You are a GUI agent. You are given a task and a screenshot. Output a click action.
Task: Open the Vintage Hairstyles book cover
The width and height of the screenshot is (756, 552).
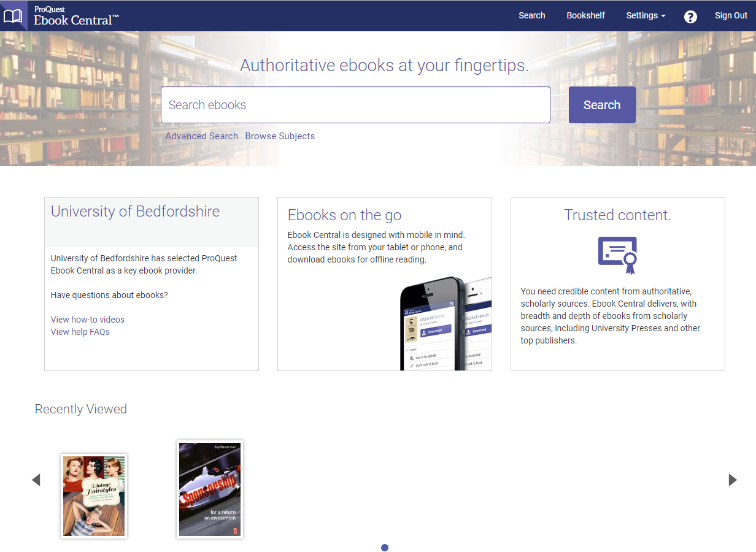[x=94, y=496]
